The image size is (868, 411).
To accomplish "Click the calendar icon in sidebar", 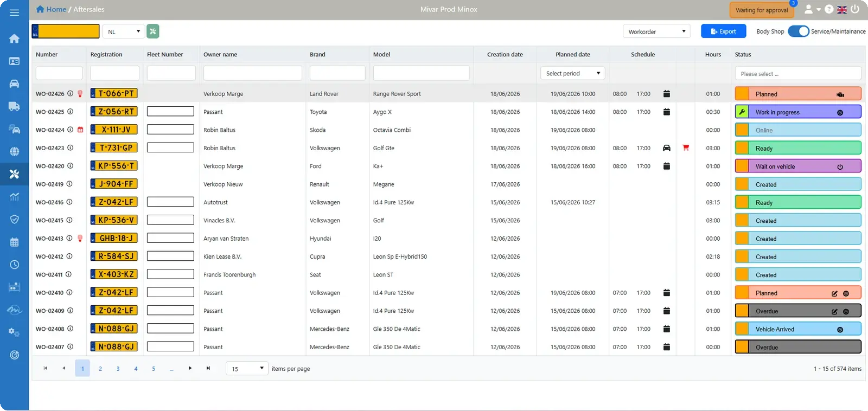I will click(x=14, y=242).
